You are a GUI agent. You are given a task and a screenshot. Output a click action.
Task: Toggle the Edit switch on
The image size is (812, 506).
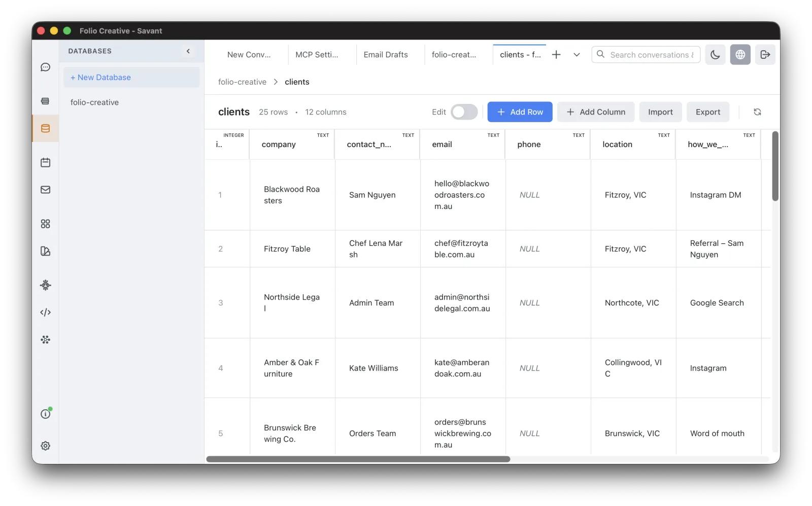tap(464, 112)
